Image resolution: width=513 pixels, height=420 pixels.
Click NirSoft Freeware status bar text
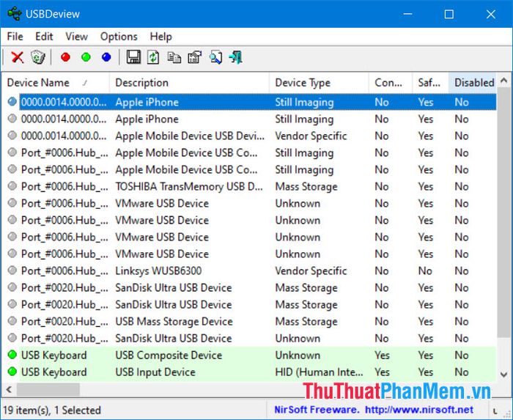point(317,410)
